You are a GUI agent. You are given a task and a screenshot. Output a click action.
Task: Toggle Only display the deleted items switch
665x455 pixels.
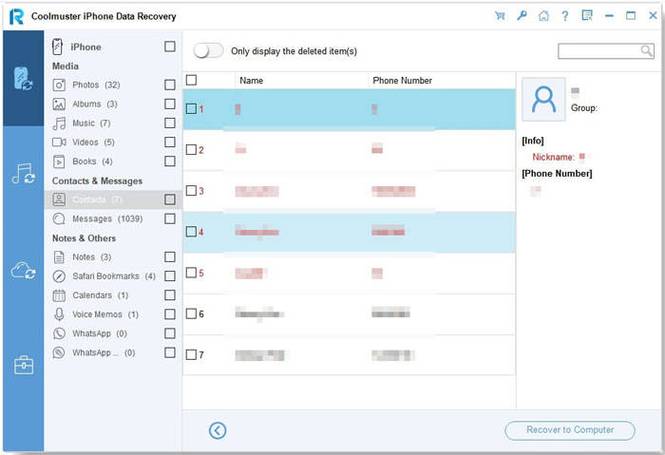tap(208, 51)
